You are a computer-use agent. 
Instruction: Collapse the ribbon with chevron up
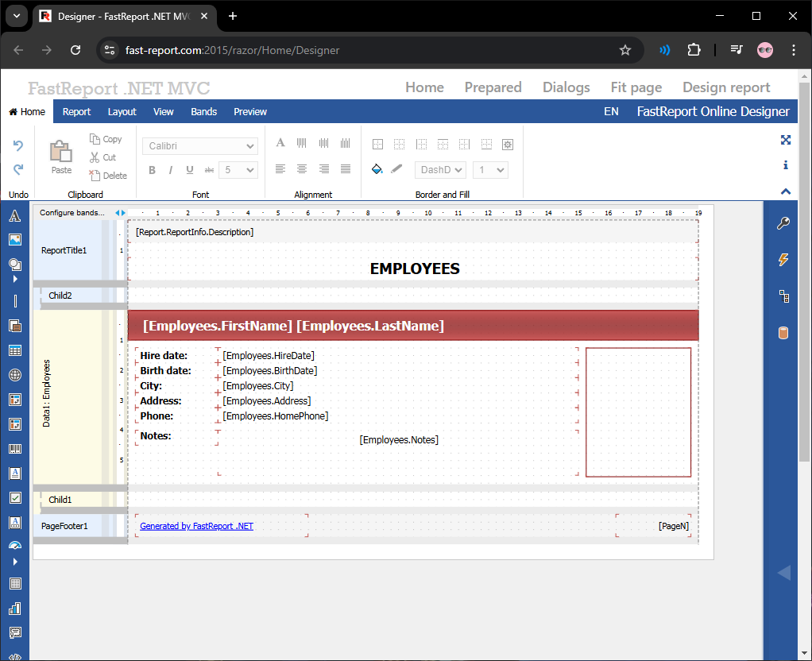tap(786, 191)
